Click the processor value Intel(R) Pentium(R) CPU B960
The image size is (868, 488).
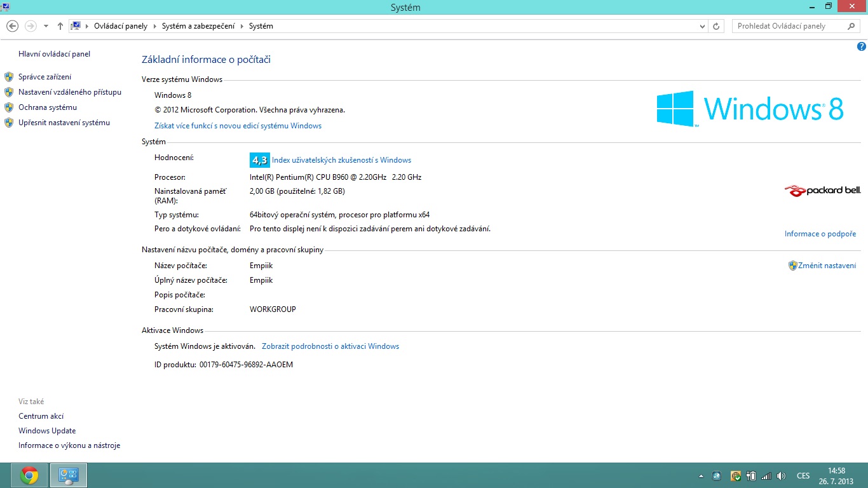click(336, 177)
